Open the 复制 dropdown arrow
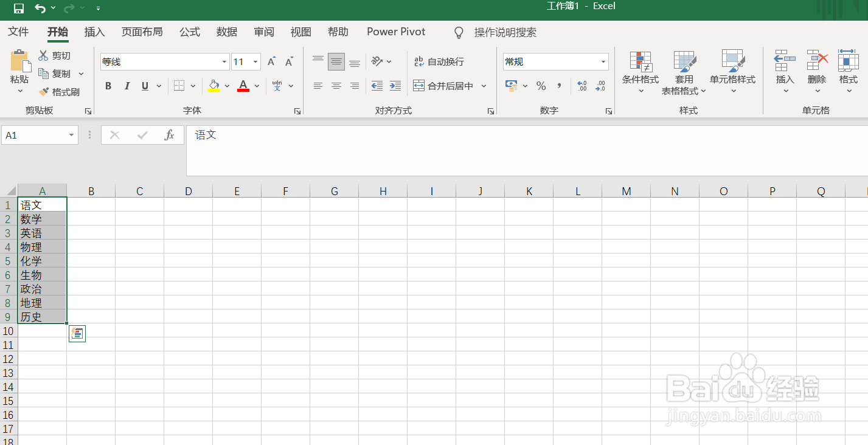Screen dimensions: 868x445 coord(82,74)
